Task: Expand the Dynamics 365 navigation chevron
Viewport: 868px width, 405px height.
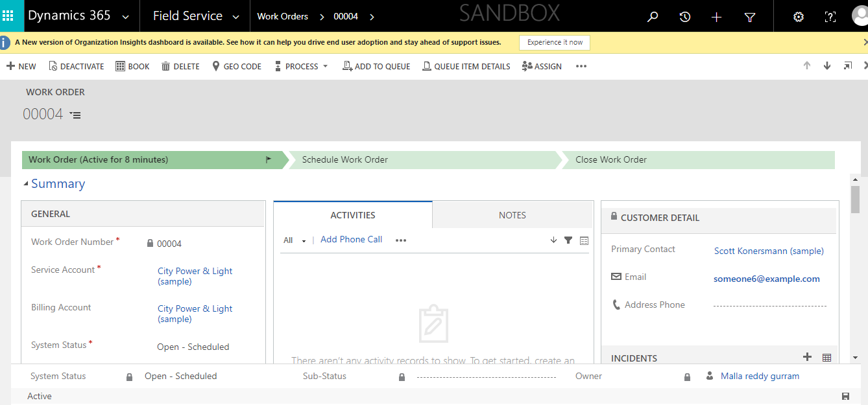Action: (126, 17)
